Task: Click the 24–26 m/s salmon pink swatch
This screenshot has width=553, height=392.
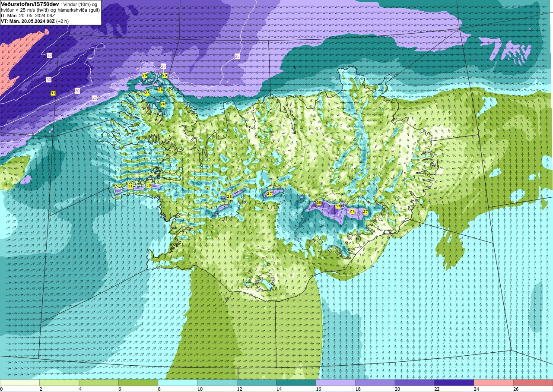Action: pos(494,383)
